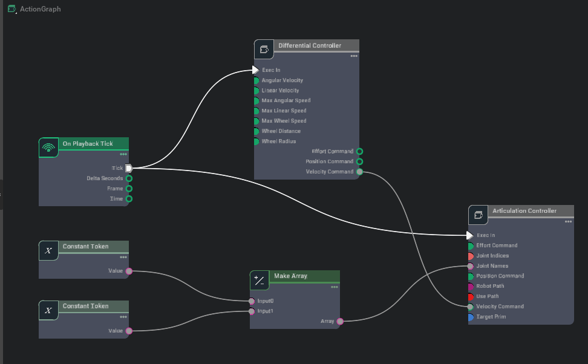588x364 pixels.
Task: Open the Differential Controller ellipsis options
Action: pos(354,57)
